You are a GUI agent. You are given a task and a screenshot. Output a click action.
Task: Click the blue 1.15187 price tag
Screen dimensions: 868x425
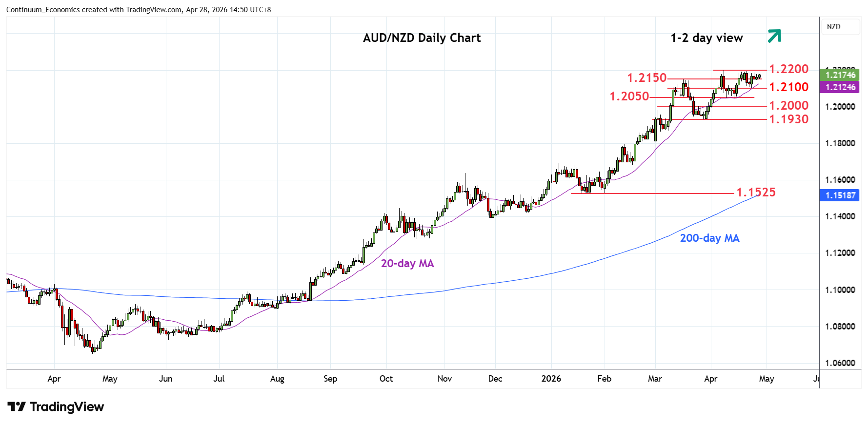coord(840,195)
